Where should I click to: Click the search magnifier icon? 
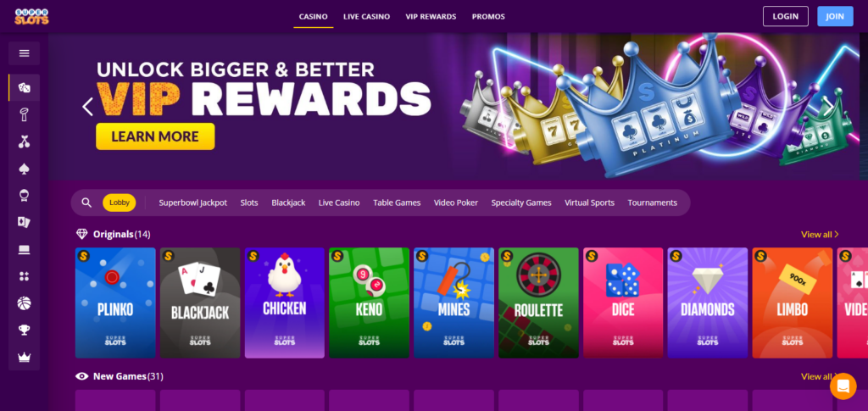pos(86,203)
